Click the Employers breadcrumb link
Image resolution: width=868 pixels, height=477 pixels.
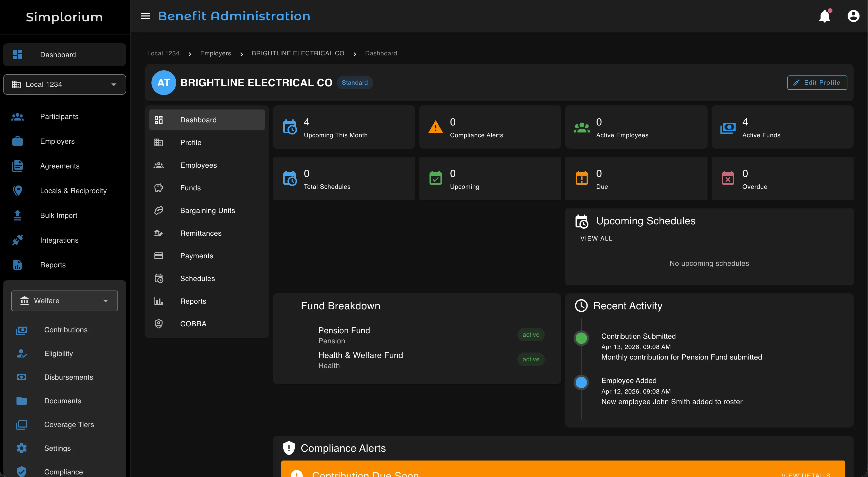click(x=215, y=53)
